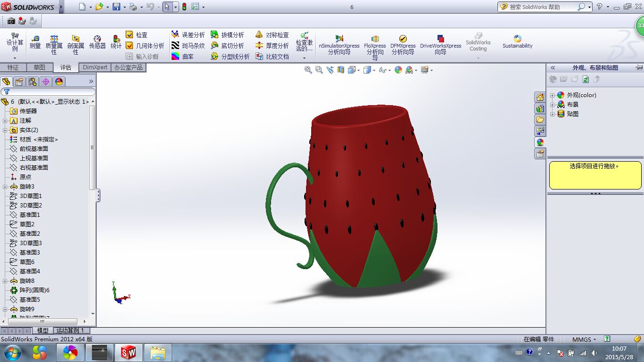Screen dimensions: 644x362
Task: Click the 传感器 sensor tool in ribbon
Action: pyautogui.click(x=97, y=42)
